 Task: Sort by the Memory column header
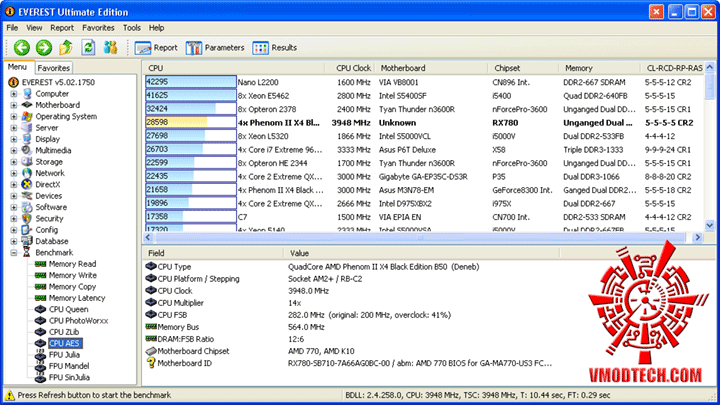click(x=599, y=68)
